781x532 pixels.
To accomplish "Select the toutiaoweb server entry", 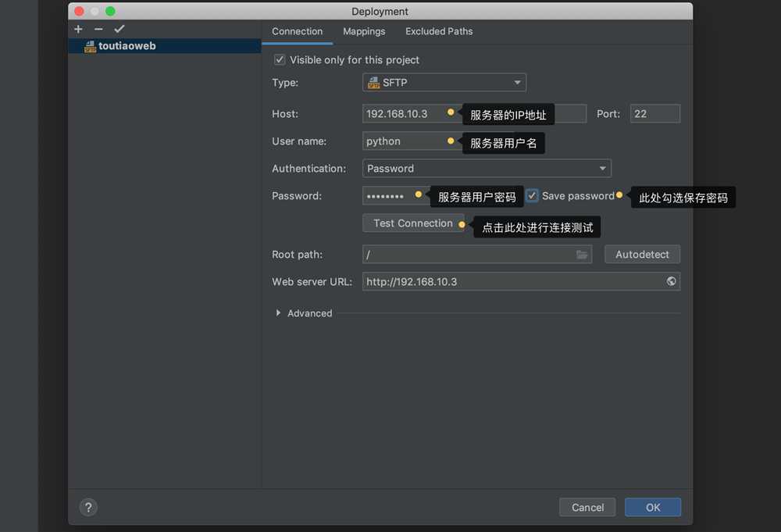I will click(164, 46).
